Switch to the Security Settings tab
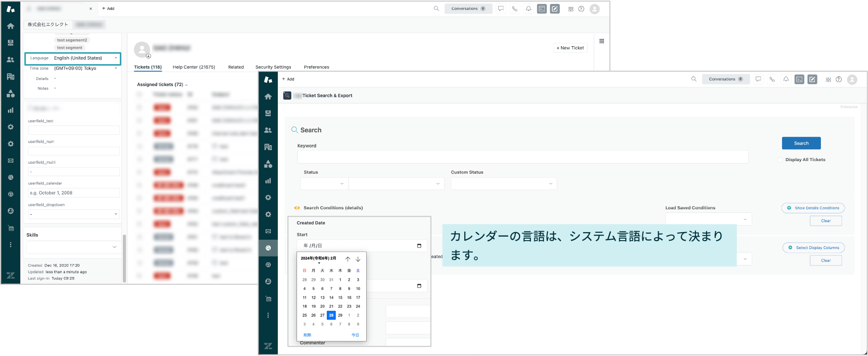The width and height of the screenshot is (868, 356). [273, 67]
